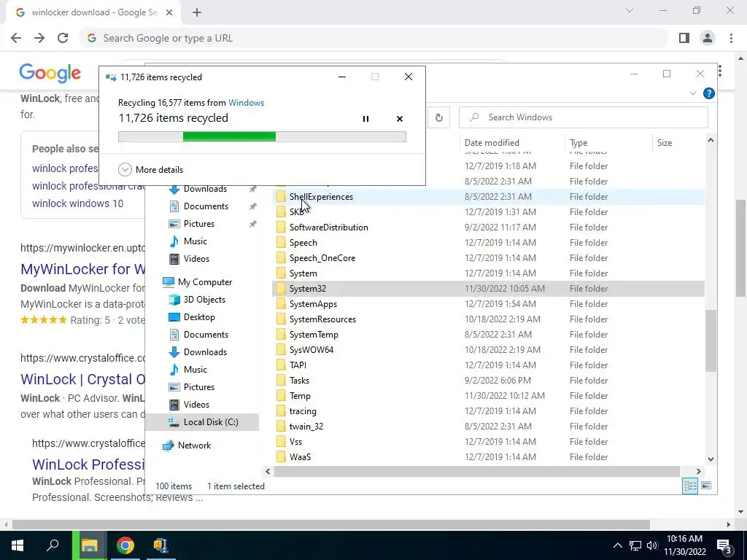
Task: Go forward in Chrome
Action: 39,38
